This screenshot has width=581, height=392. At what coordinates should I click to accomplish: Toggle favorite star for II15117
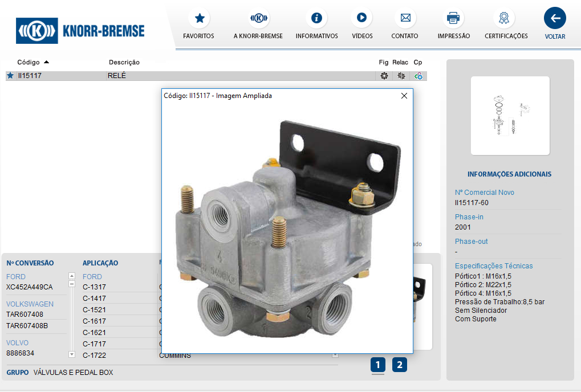pos(10,76)
